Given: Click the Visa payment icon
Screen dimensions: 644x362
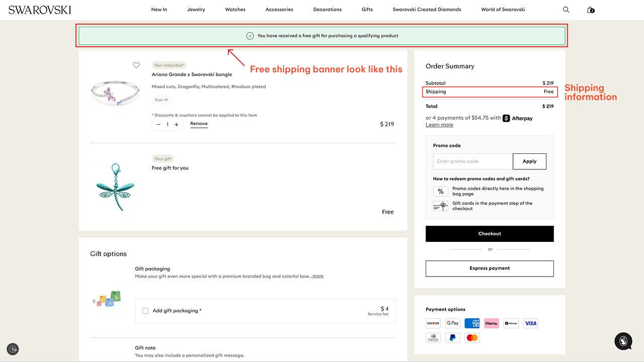Looking at the screenshot, I should coord(530,323).
